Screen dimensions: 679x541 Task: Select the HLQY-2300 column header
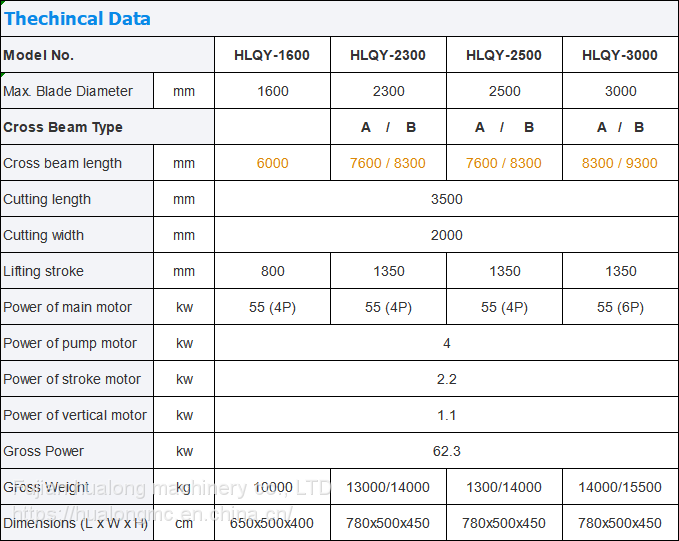coord(388,55)
